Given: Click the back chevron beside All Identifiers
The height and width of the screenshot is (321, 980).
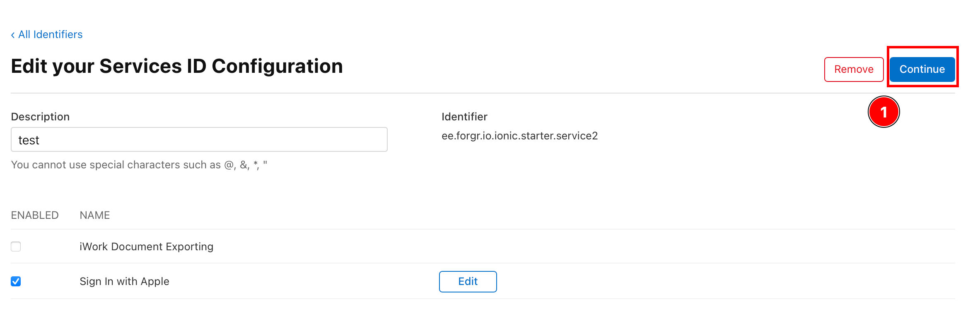Looking at the screenshot, I should [13, 35].
